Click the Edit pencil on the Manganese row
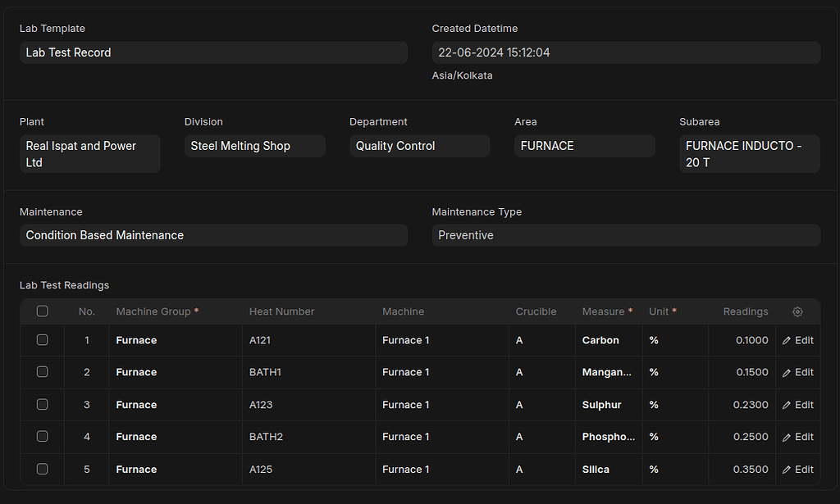Image resolution: width=840 pixels, height=504 pixels. pyautogui.click(x=797, y=372)
